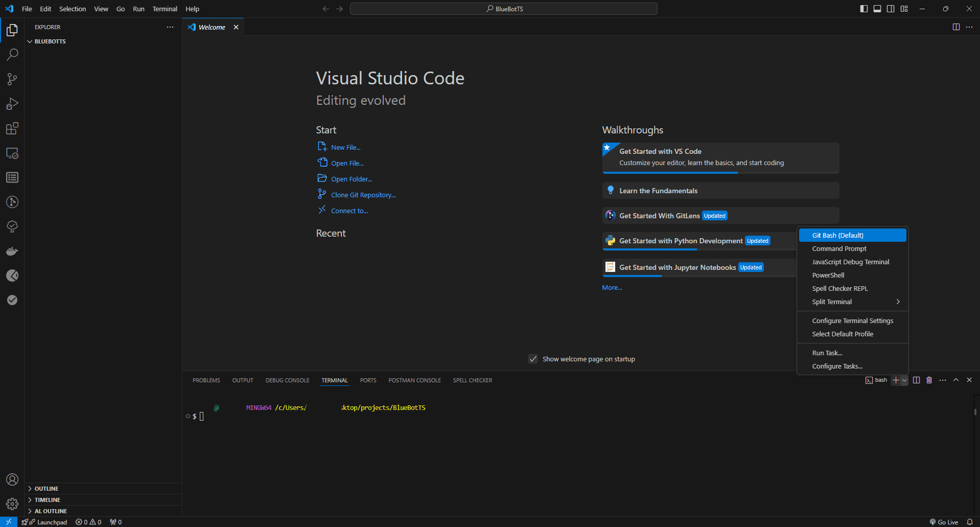
Task: Click the new terminal plus button
Action: pyautogui.click(x=896, y=380)
